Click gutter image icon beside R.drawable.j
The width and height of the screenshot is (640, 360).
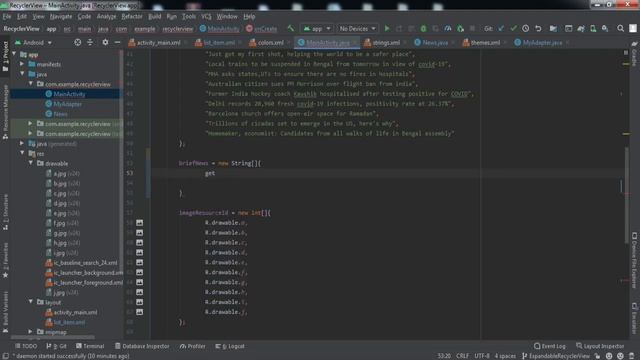tap(140, 312)
